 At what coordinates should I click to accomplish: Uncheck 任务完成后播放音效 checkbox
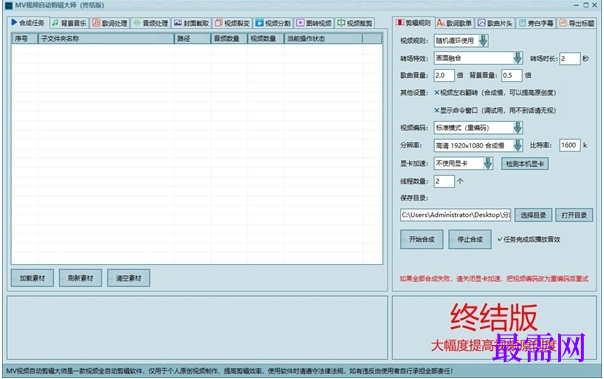[500, 239]
